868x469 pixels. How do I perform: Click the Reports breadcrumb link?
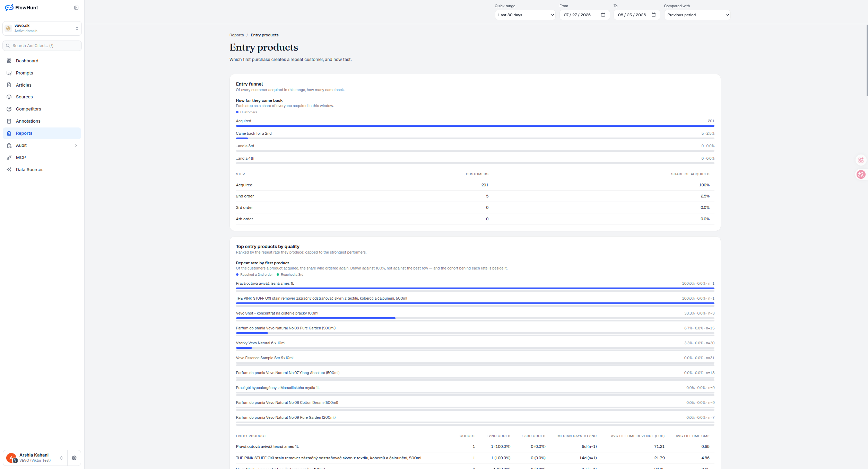click(x=236, y=35)
